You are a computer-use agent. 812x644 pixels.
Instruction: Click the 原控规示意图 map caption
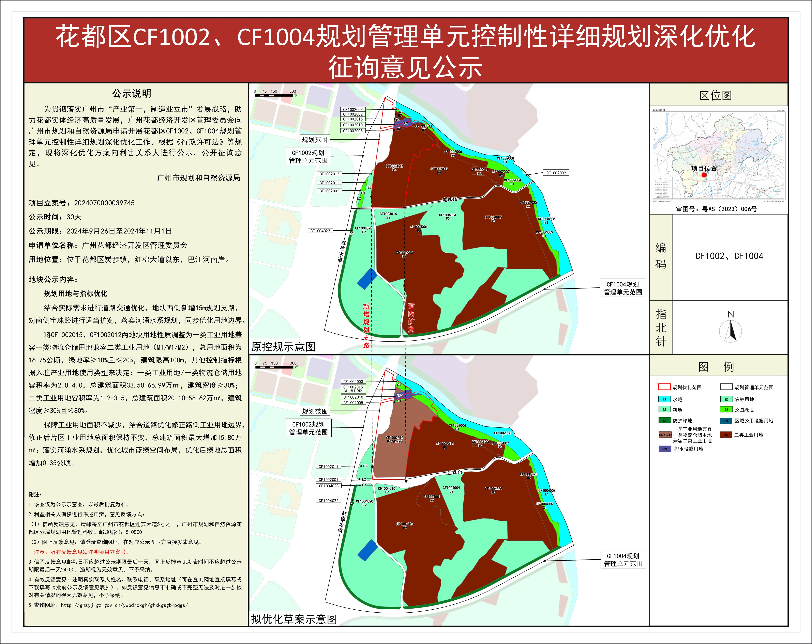(283, 347)
